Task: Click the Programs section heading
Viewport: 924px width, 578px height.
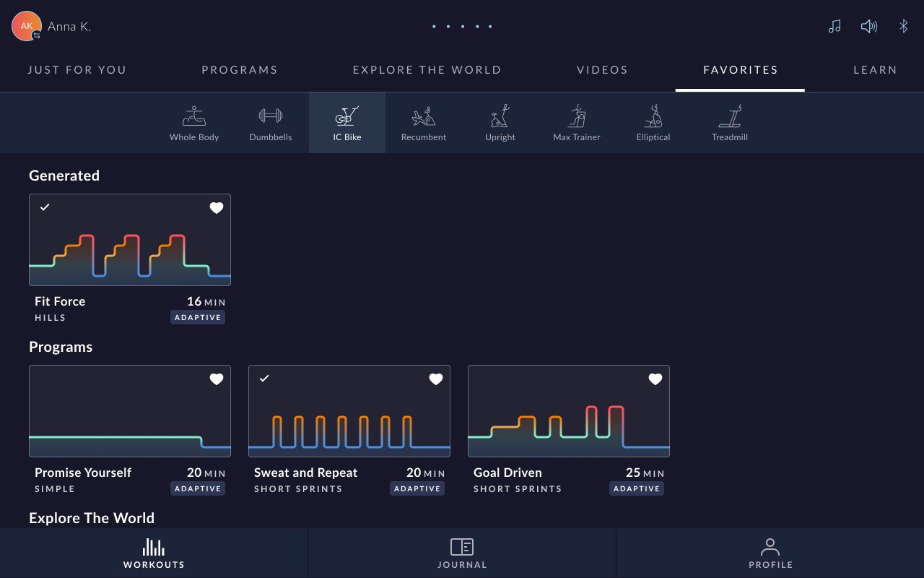Action: point(61,347)
